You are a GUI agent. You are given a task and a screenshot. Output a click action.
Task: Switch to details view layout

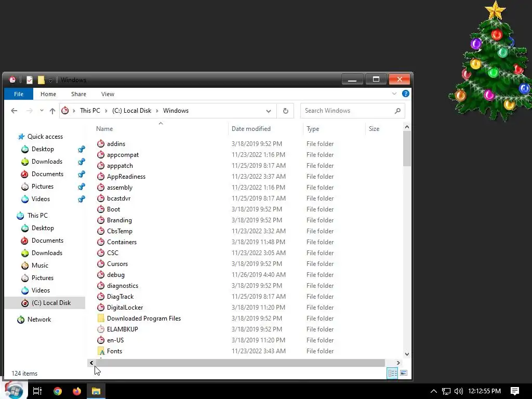pyautogui.click(x=392, y=373)
